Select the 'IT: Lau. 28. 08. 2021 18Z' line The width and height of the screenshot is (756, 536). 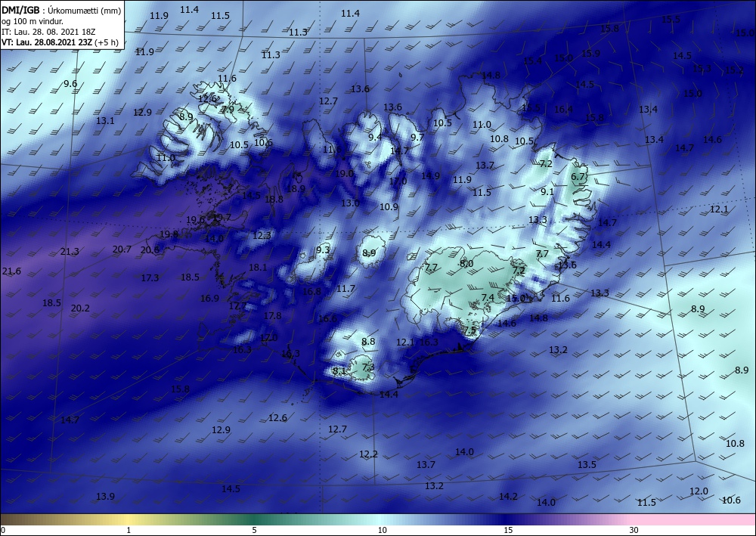[48, 32]
